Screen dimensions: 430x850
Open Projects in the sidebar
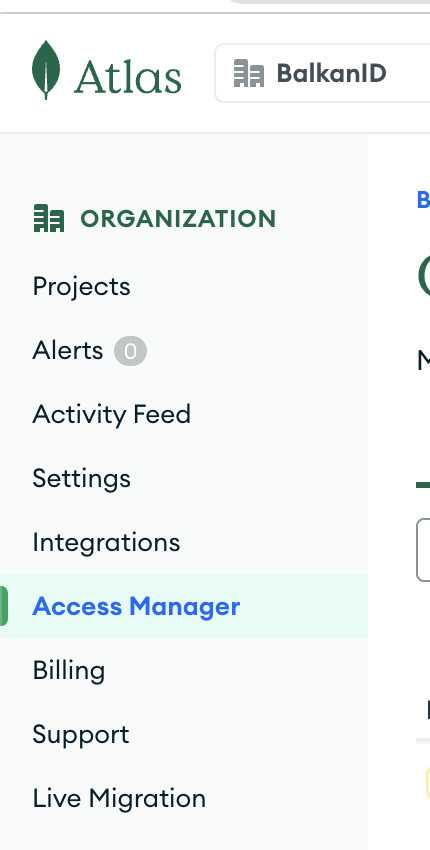coord(81,286)
